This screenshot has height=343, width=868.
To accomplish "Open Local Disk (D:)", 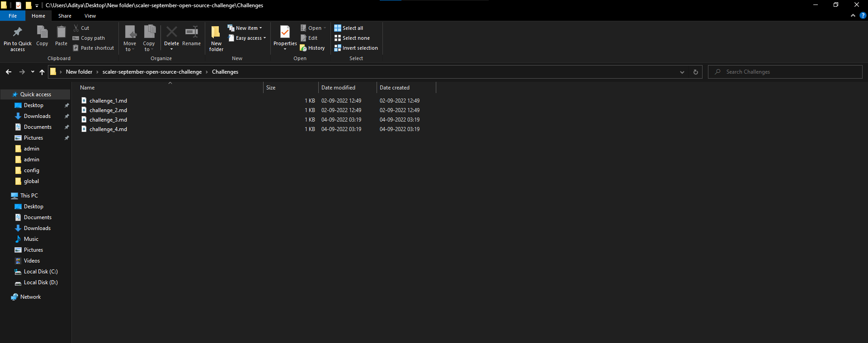I will coord(41,282).
